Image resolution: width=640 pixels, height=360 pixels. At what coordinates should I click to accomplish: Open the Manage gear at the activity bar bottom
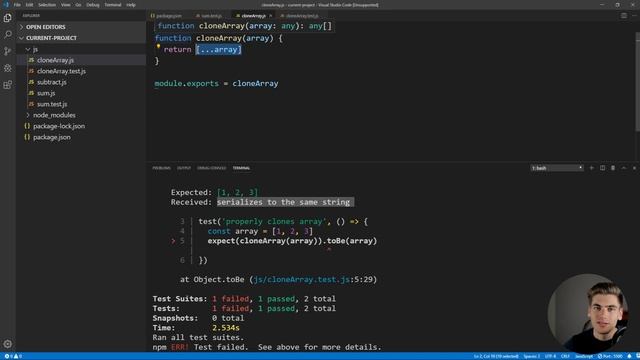(x=7, y=344)
